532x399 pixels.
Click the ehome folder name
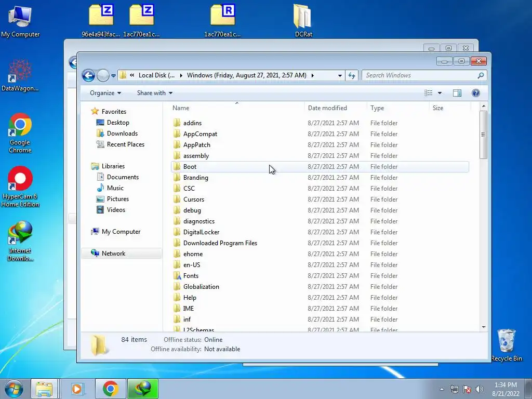coord(193,254)
